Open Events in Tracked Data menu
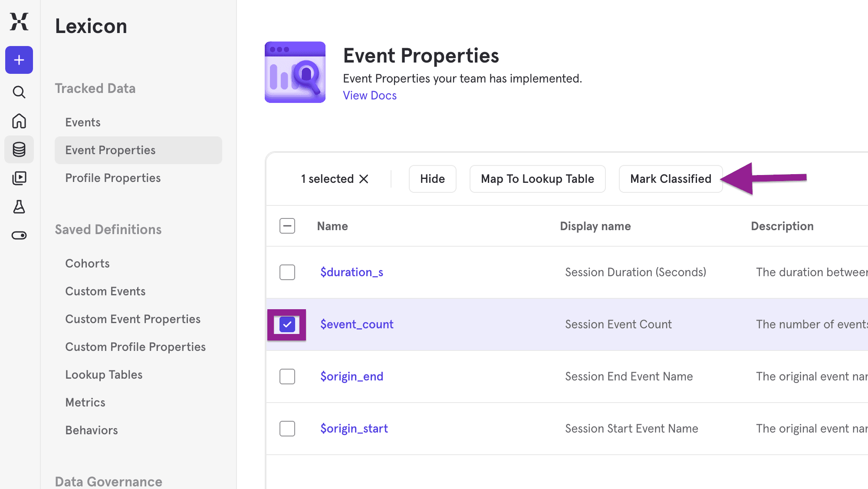This screenshot has height=489, width=868. pyautogui.click(x=83, y=122)
